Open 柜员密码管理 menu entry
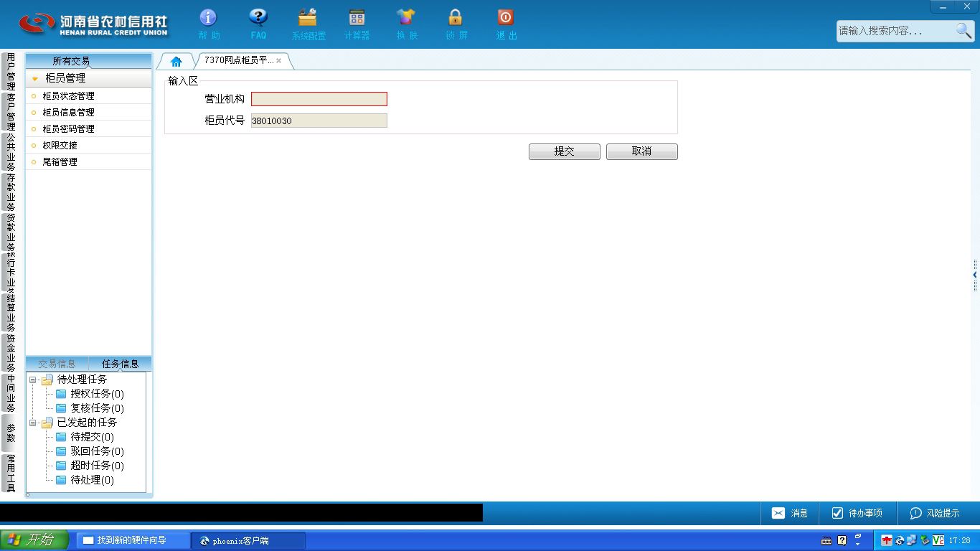980x551 pixels. 89,128
